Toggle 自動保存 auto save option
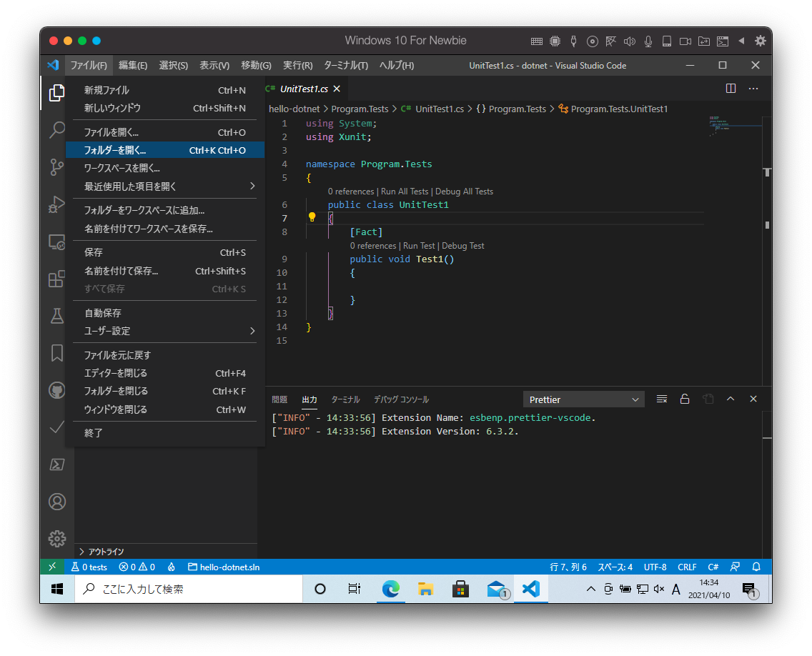Image resolution: width=812 pixels, height=656 pixels. pyautogui.click(x=165, y=313)
